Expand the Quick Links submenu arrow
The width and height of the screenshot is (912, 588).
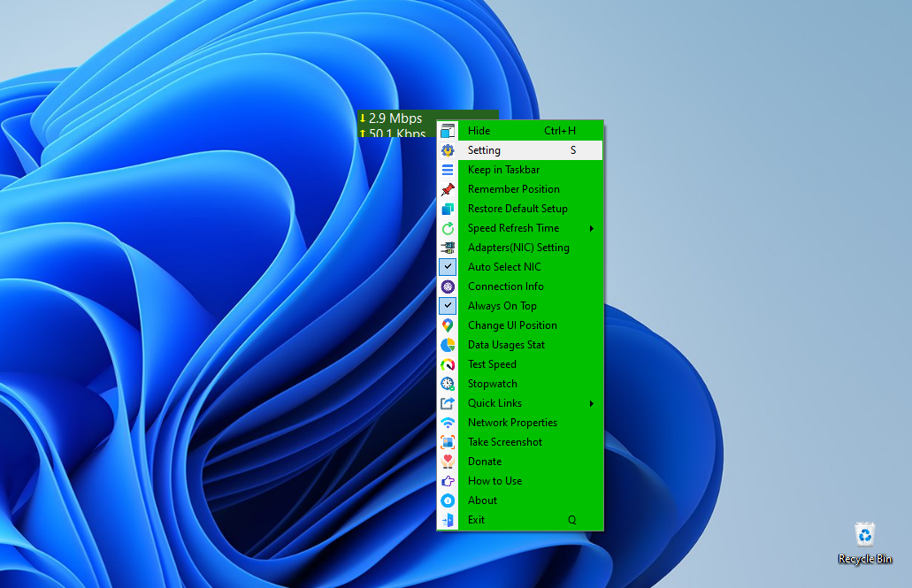(591, 403)
